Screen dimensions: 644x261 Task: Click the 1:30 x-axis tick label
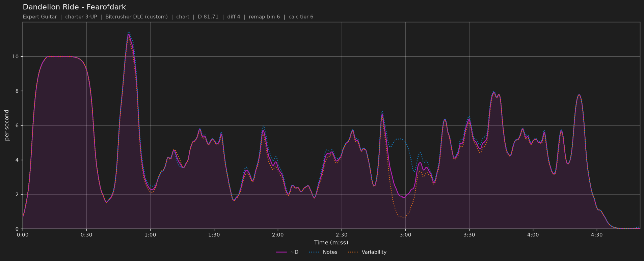click(214, 235)
